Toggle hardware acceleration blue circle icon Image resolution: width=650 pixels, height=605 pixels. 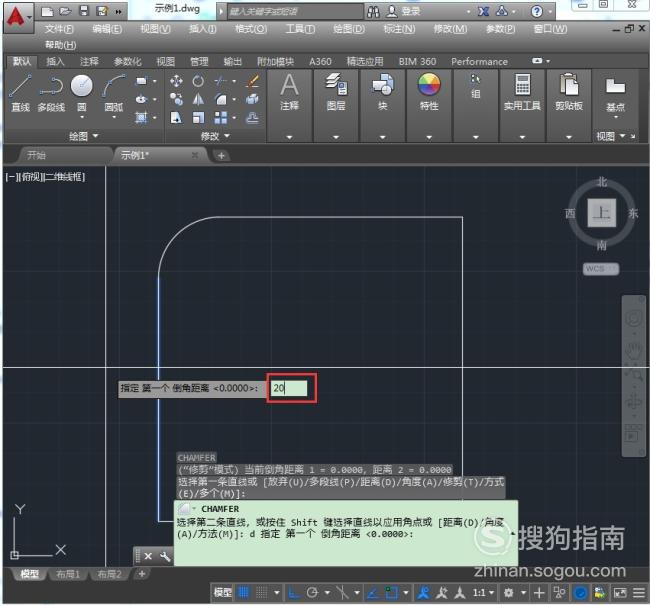coord(580,593)
